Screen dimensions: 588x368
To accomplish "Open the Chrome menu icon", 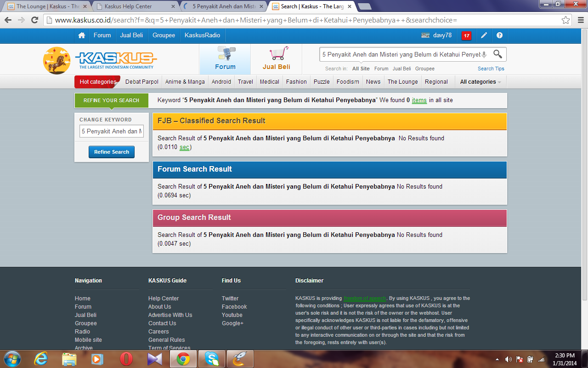I will [580, 20].
